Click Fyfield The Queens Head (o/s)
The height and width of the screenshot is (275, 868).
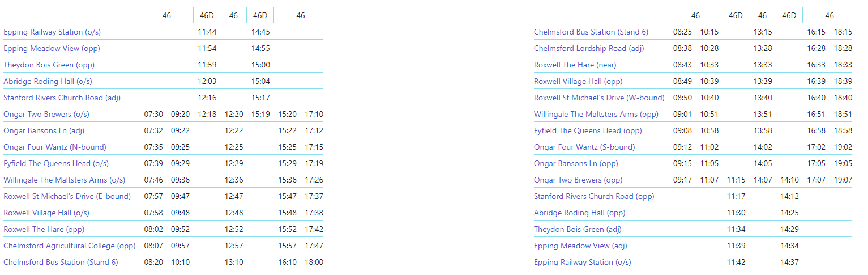[56, 163]
